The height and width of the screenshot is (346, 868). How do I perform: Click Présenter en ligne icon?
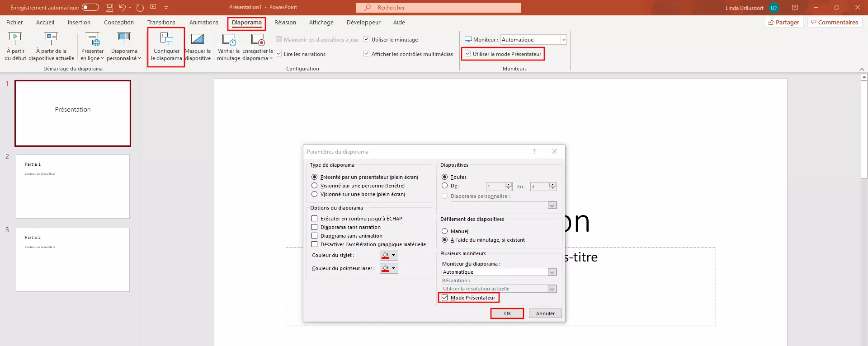click(93, 39)
